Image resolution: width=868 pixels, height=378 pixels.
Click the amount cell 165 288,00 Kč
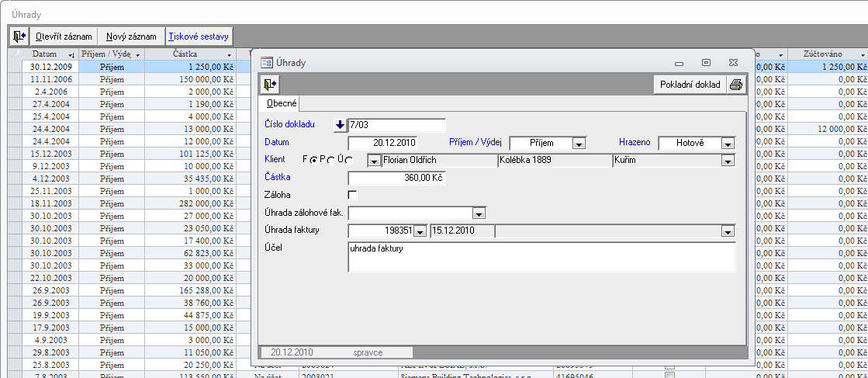point(190,290)
